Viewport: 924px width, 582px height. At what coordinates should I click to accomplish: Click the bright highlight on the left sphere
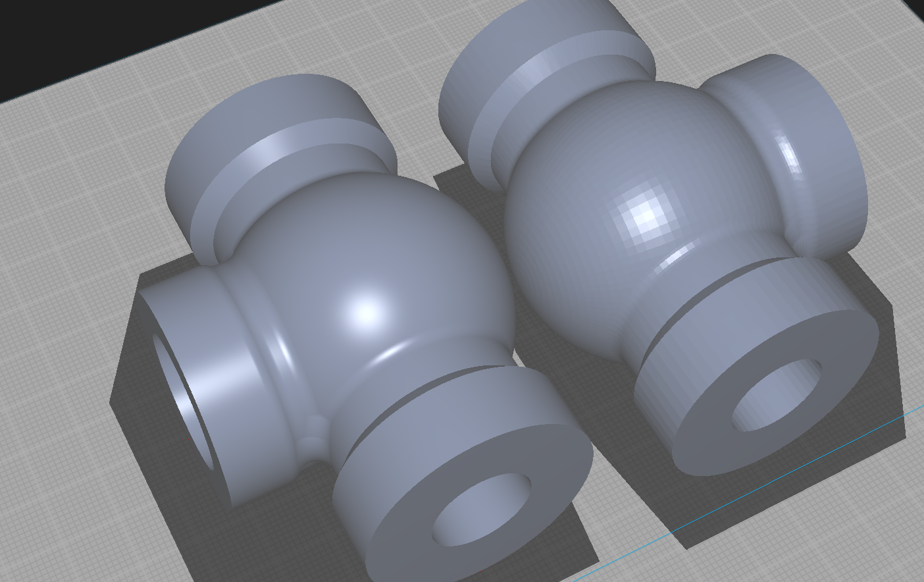[365, 311]
